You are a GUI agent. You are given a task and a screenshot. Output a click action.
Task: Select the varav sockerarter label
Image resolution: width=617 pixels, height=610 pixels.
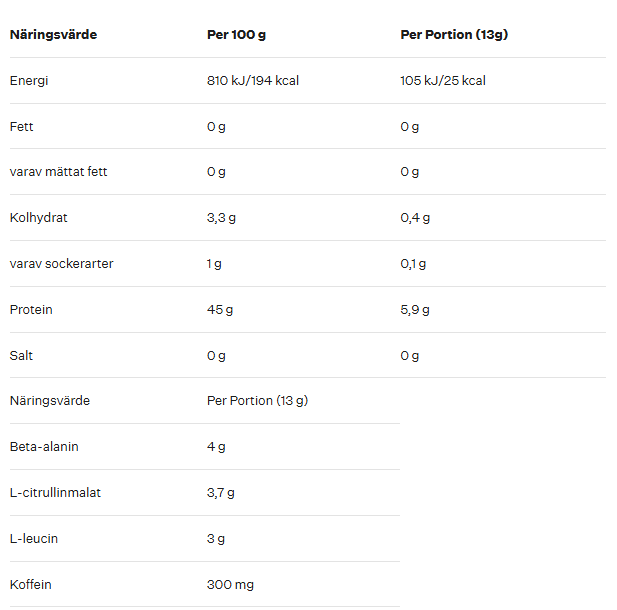[61, 264]
